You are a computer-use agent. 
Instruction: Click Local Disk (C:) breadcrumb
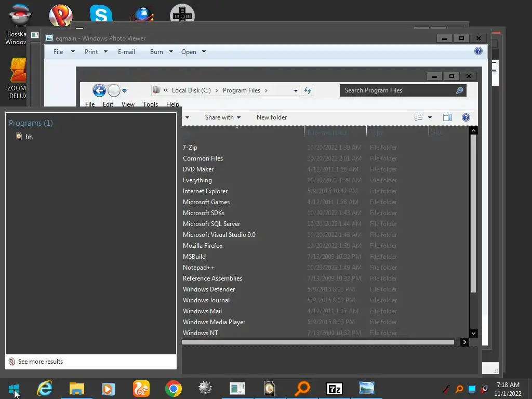tap(191, 90)
